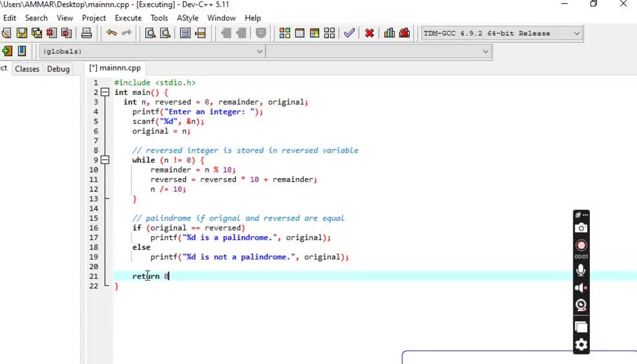
Task: Open the Tools menu
Action: point(159,18)
